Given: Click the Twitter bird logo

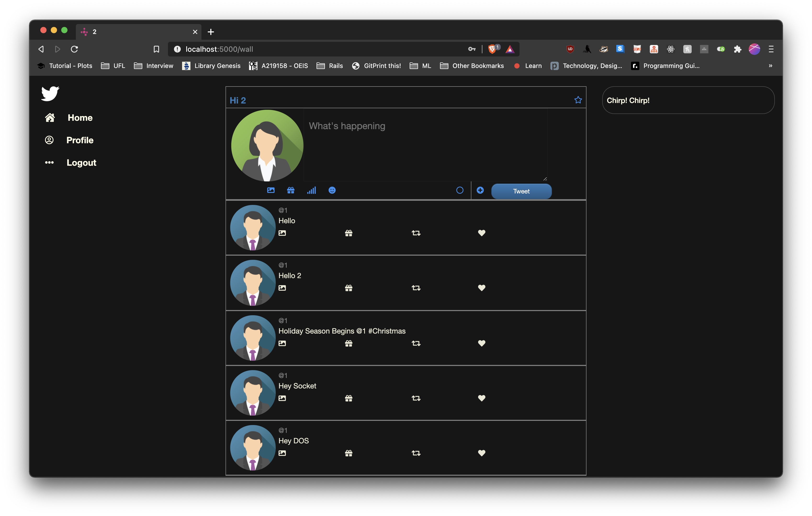Looking at the screenshot, I should 50,93.
